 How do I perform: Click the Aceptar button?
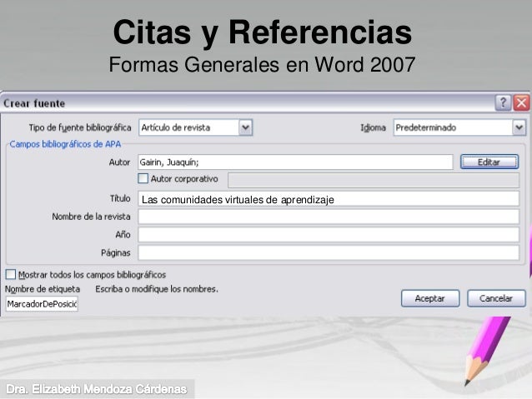tap(430, 298)
